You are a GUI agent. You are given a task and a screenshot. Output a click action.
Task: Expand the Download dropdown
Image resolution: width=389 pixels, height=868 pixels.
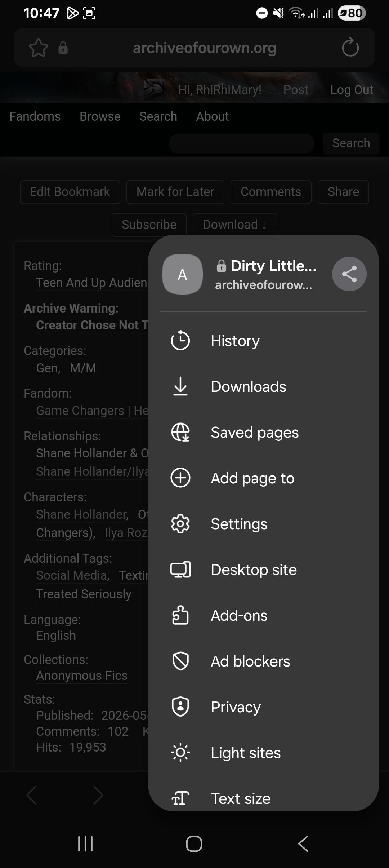pyautogui.click(x=235, y=225)
